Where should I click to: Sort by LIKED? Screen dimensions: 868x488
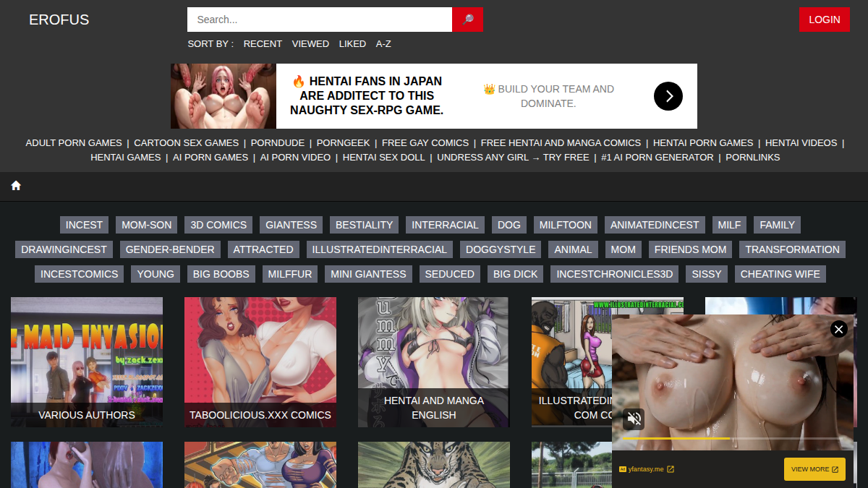tap(352, 44)
